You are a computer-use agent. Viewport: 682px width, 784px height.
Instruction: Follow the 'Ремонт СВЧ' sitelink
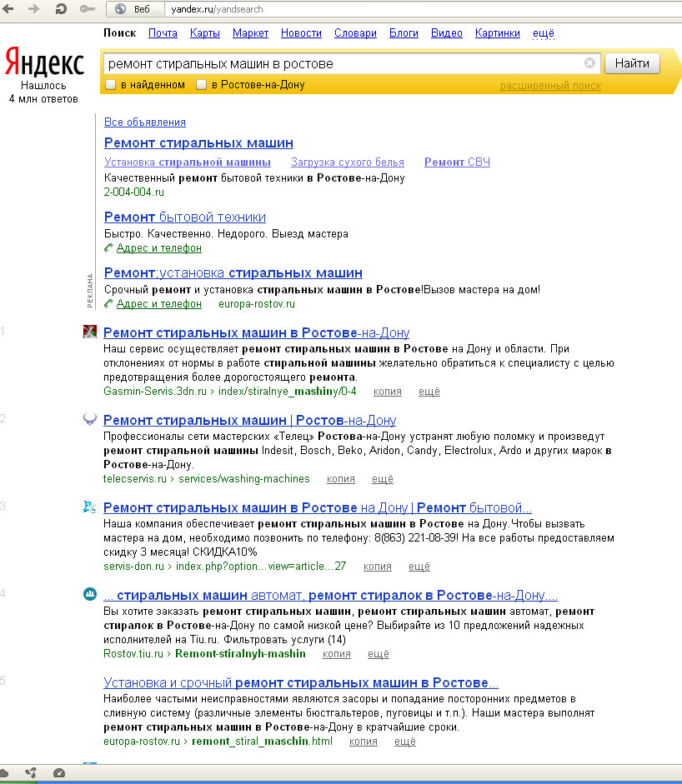(x=457, y=162)
